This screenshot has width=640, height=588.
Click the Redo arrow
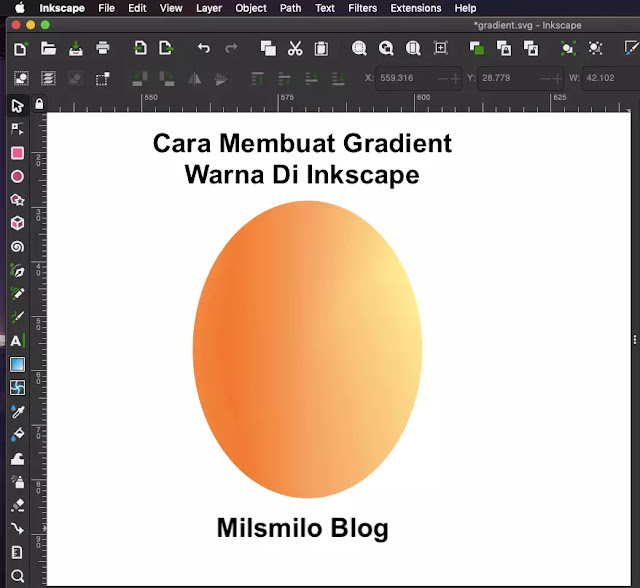(231, 49)
